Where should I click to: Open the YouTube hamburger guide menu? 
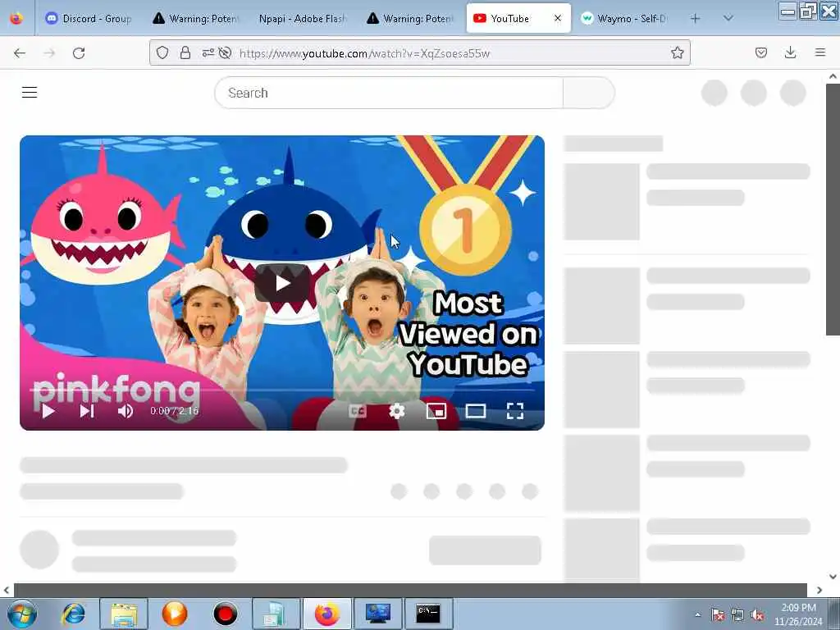click(30, 93)
